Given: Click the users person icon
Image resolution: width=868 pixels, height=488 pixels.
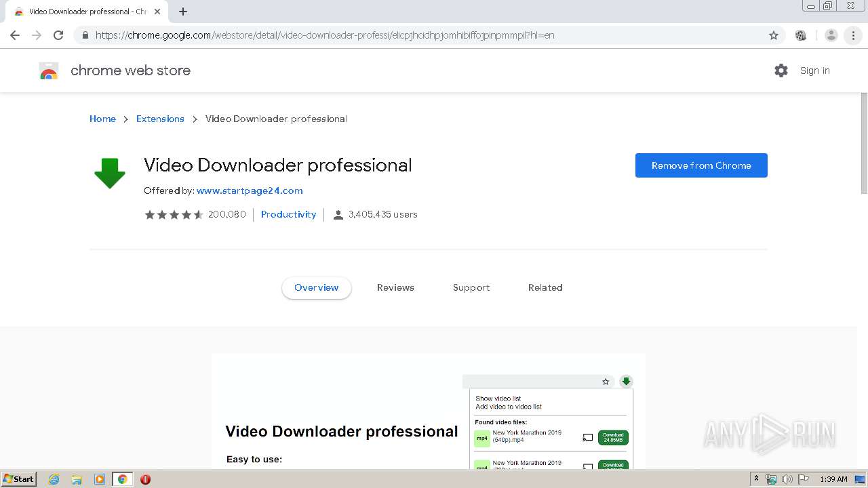Looking at the screenshot, I should (x=338, y=215).
